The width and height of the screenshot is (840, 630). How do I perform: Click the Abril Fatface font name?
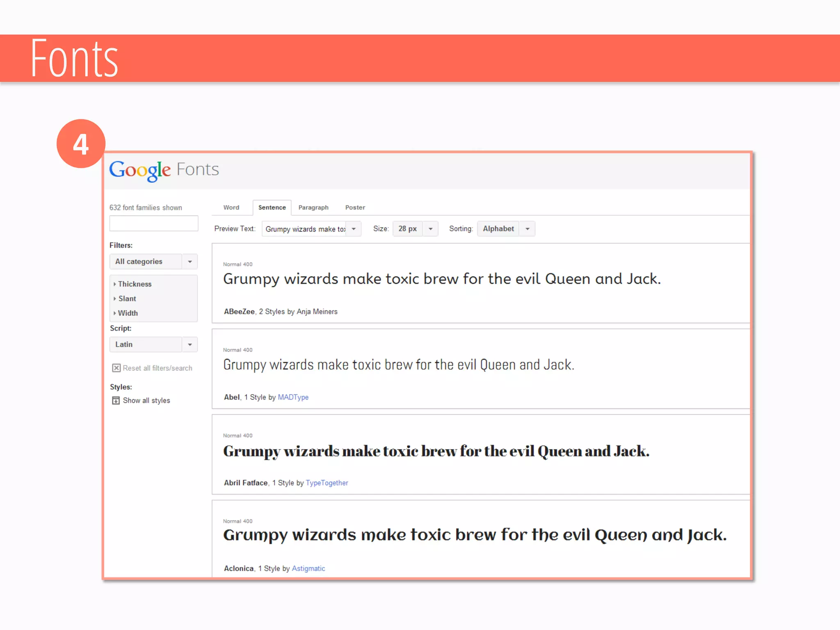246,483
